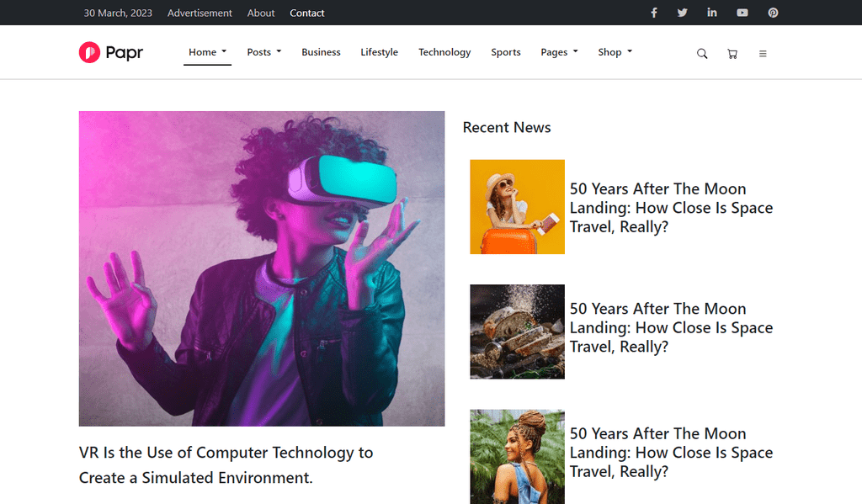This screenshot has height=504, width=862.
Task: Open the hamburger side menu icon
Action: [x=763, y=53]
